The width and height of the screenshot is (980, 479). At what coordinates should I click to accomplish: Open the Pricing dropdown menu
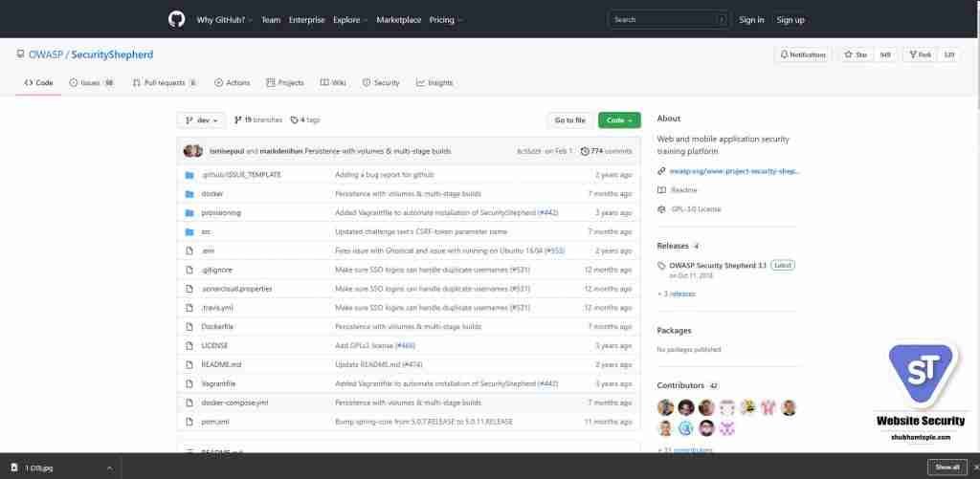pyautogui.click(x=445, y=19)
